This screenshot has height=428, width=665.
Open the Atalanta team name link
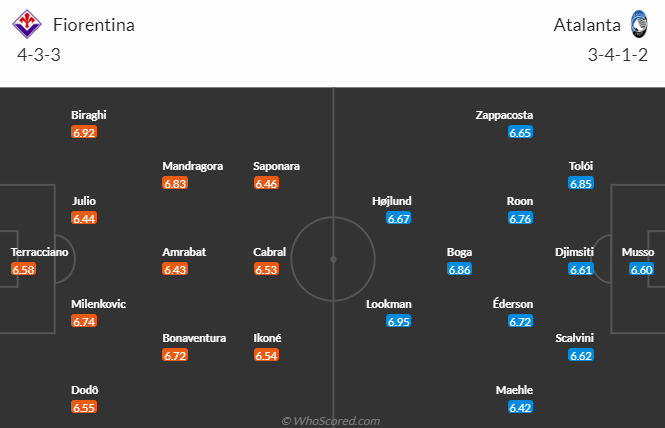click(x=584, y=25)
